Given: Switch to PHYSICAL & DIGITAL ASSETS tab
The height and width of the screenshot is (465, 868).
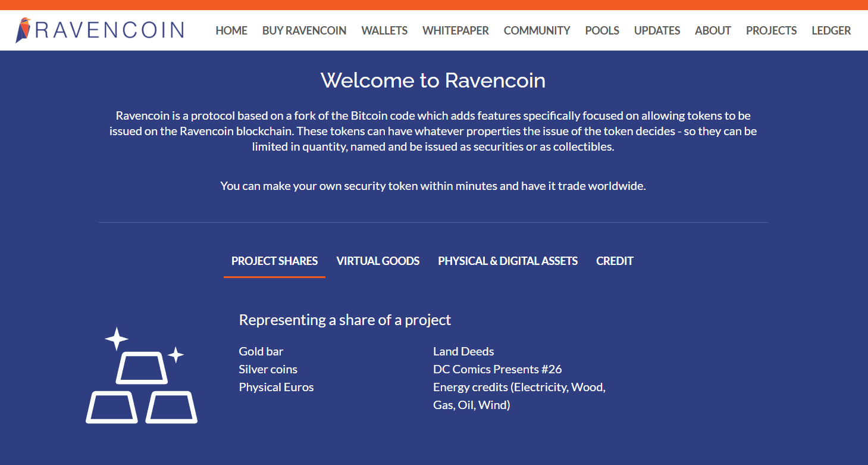Looking at the screenshot, I should click(507, 261).
